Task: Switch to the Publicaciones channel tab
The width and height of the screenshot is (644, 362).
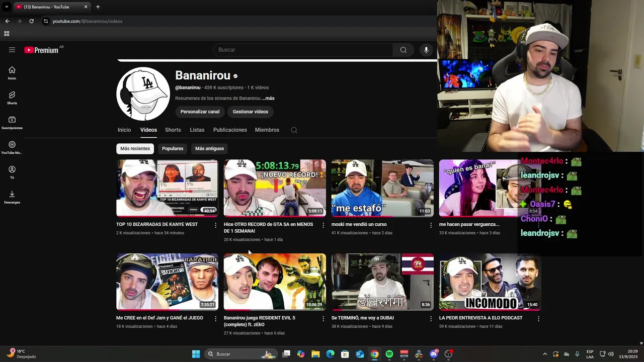Action: (x=230, y=130)
